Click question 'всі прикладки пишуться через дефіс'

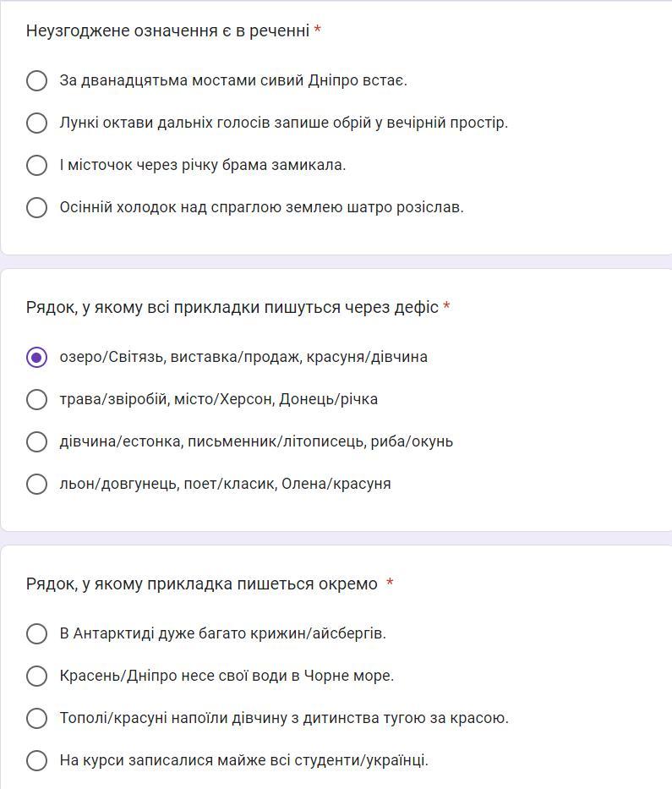pyautogui.click(x=232, y=308)
